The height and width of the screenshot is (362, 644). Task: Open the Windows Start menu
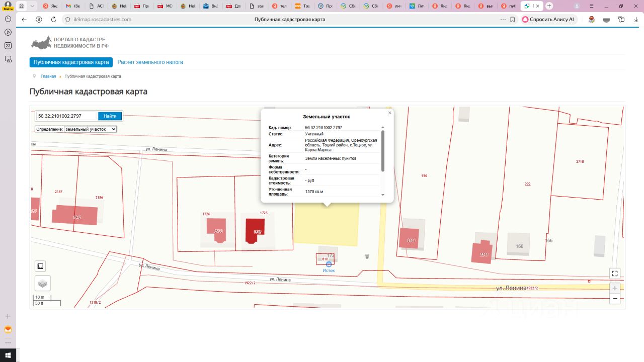[8, 355]
